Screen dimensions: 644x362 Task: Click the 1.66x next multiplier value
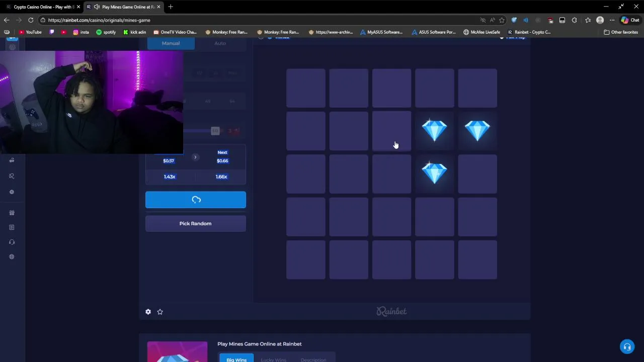(221, 176)
